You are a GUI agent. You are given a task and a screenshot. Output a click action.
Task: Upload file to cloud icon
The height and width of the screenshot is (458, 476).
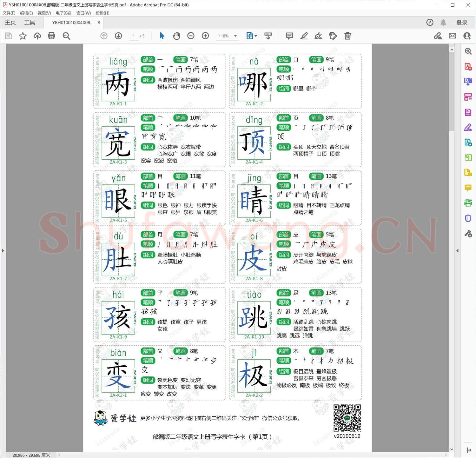click(37, 36)
